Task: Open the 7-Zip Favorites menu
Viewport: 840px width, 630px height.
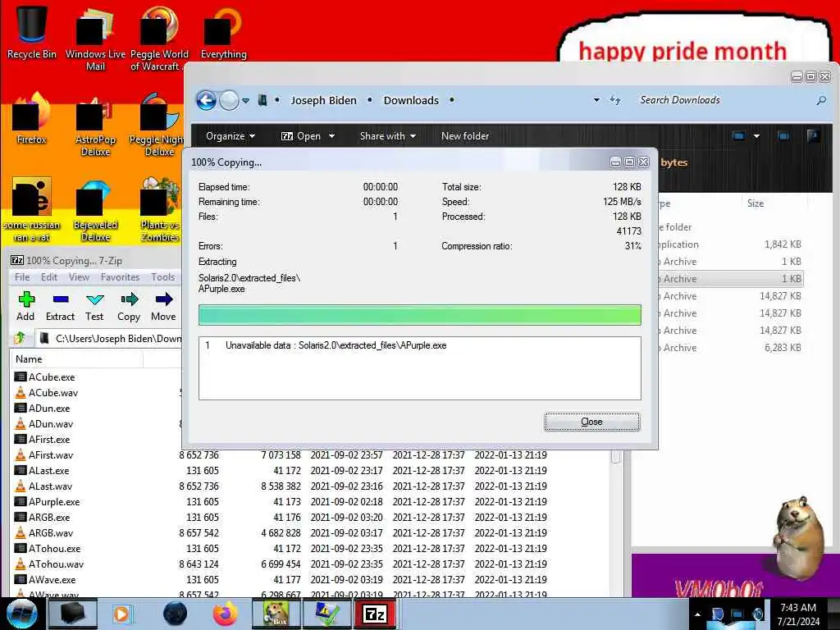Action: point(120,277)
